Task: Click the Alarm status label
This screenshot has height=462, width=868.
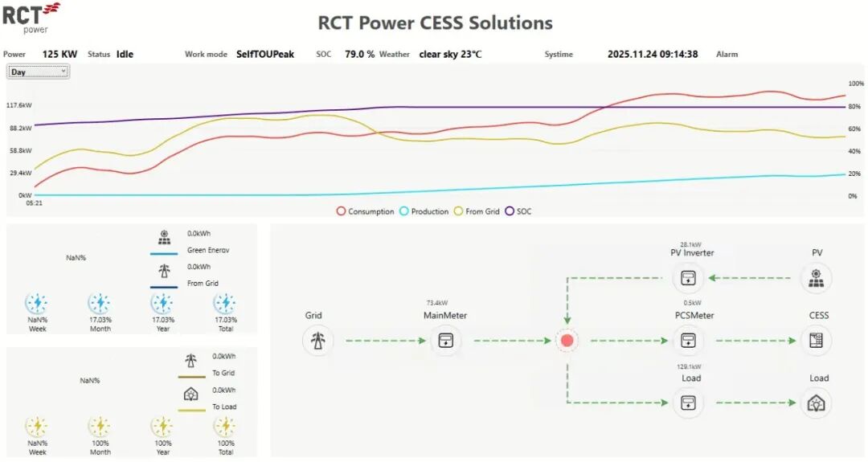Action: point(727,55)
